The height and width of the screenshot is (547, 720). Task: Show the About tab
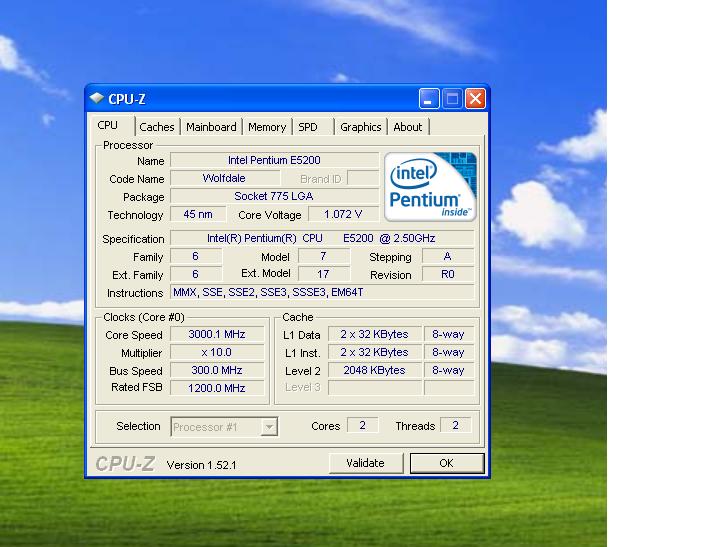[408, 127]
